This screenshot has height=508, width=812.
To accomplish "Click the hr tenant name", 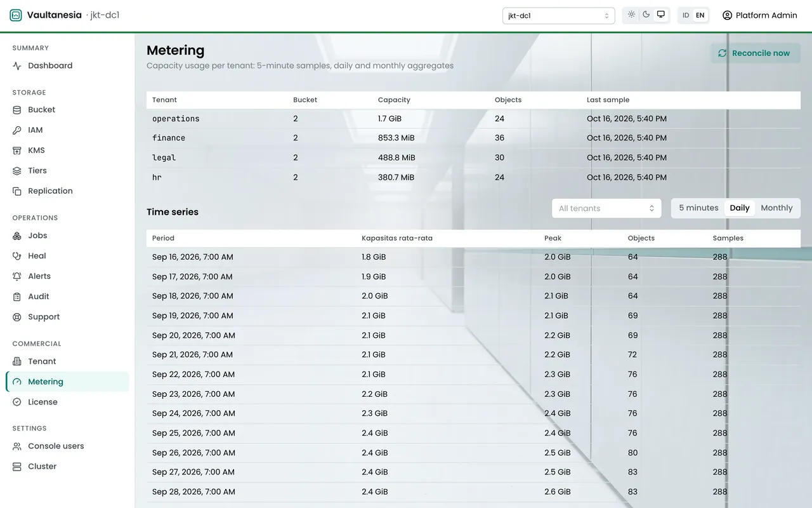I will pos(157,177).
